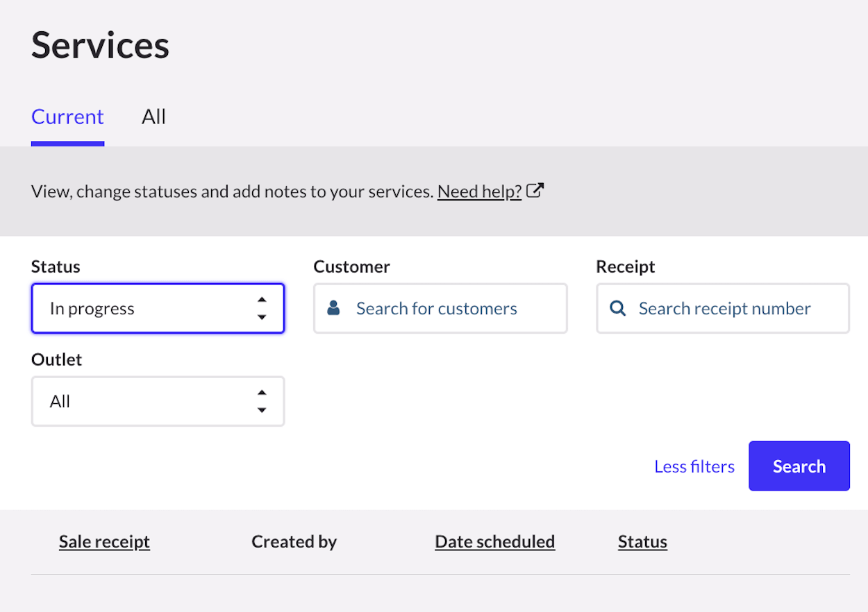Screen dimensions: 868x612
Task: Click the up-down arrows on the Status select
Action: pos(262,308)
